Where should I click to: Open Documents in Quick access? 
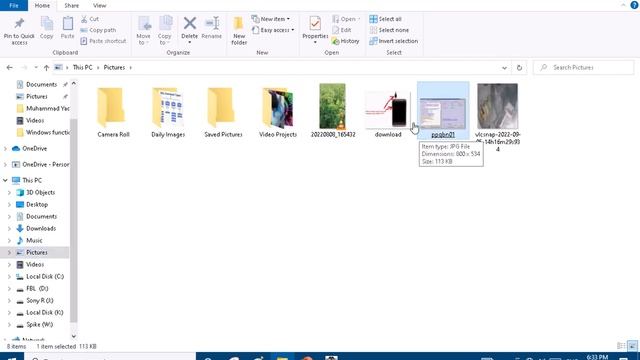[41, 84]
